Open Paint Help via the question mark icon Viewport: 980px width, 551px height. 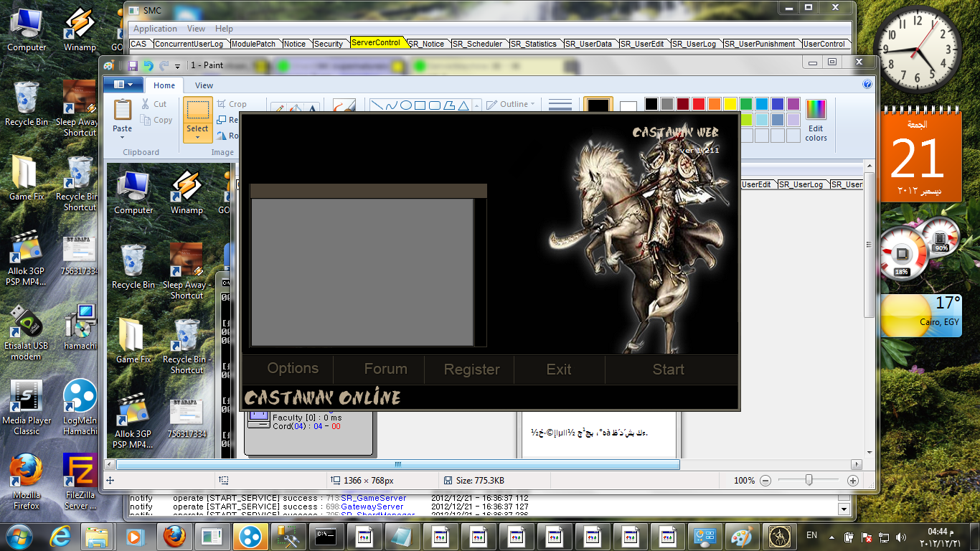pos(867,85)
